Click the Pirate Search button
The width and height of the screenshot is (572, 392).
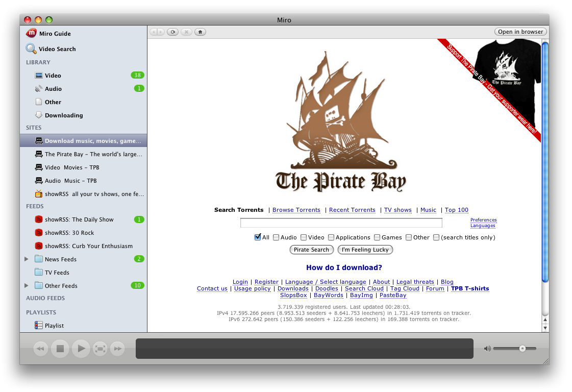point(311,250)
